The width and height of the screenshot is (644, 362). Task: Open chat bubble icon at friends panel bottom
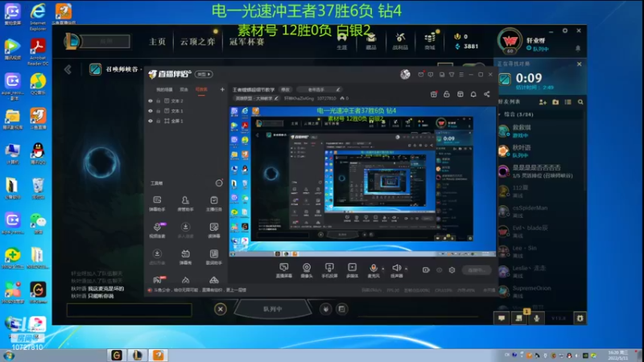click(x=502, y=318)
